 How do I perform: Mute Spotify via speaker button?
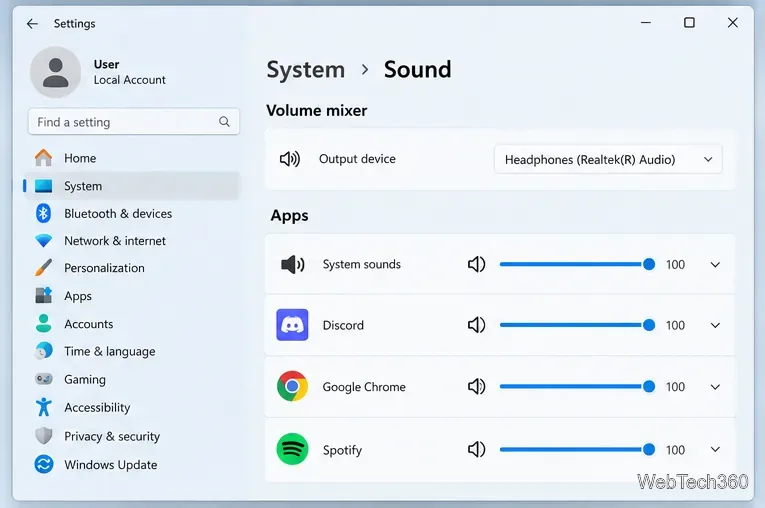coord(477,449)
